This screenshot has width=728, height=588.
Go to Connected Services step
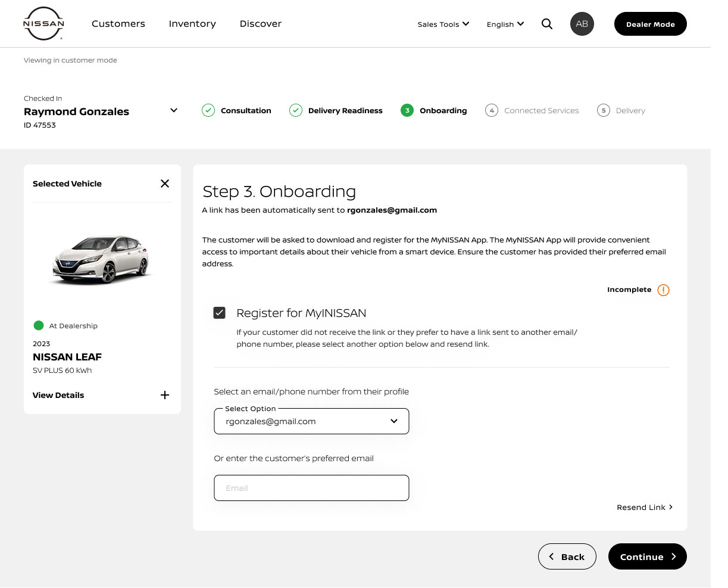click(x=542, y=111)
